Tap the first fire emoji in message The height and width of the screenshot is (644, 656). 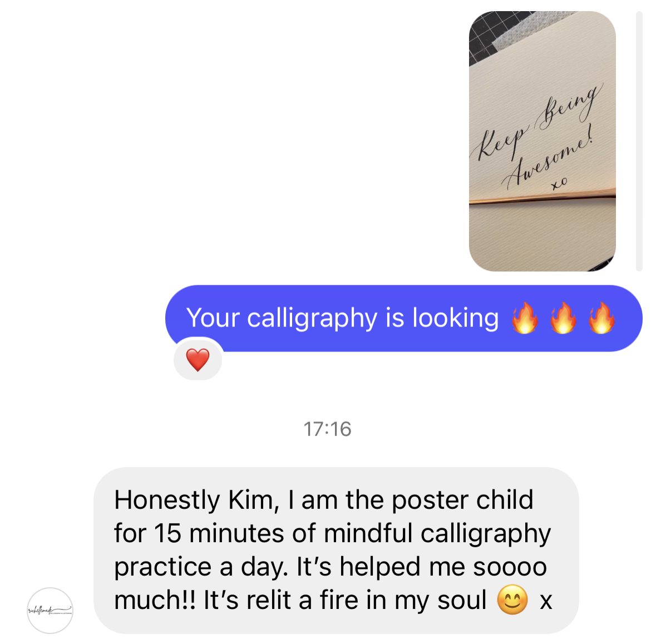click(x=525, y=318)
